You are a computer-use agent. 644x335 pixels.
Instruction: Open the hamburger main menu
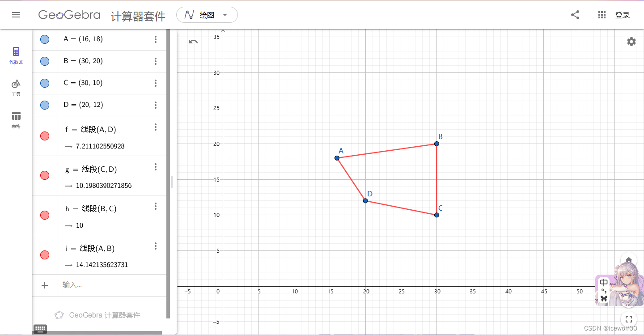coord(16,15)
